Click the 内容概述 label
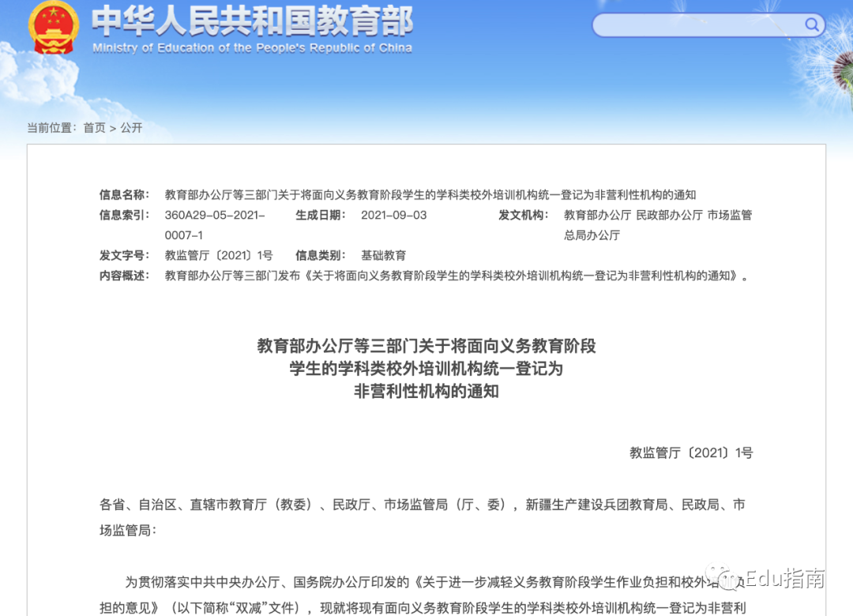Screen dimensions: 853x616 (x=124, y=276)
